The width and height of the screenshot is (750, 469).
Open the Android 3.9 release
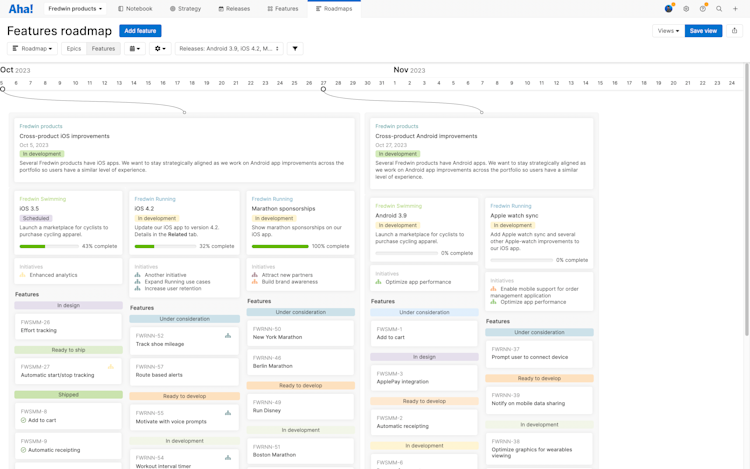click(x=391, y=216)
